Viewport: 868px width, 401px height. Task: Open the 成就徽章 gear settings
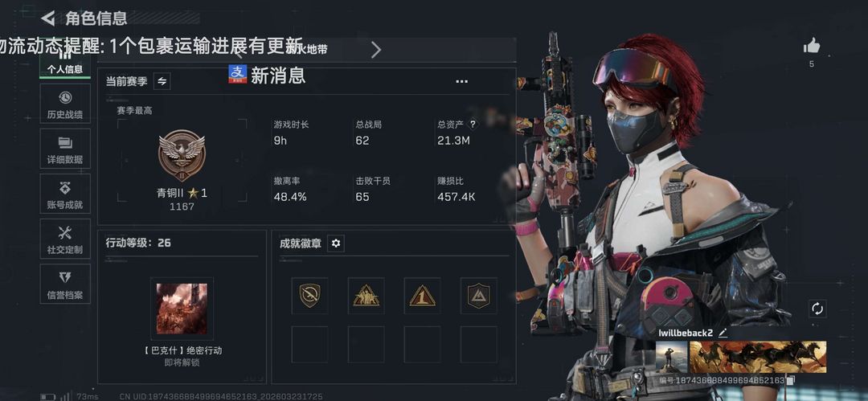(335, 243)
